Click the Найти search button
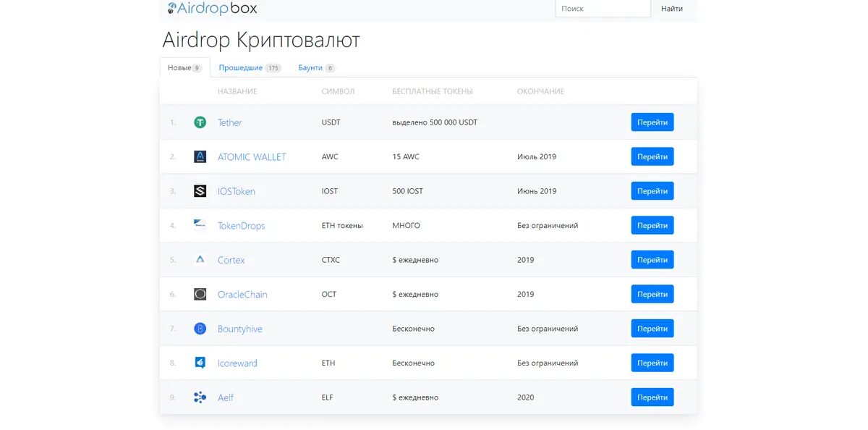 pyautogui.click(x=672, y=9)
